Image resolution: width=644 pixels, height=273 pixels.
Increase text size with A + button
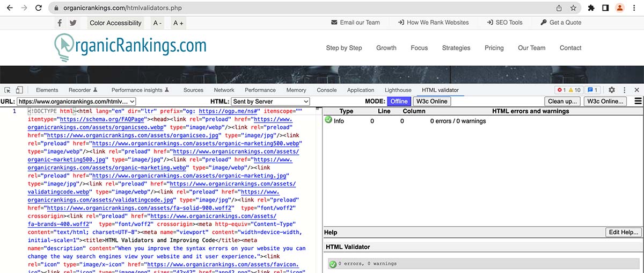point(178,23)
